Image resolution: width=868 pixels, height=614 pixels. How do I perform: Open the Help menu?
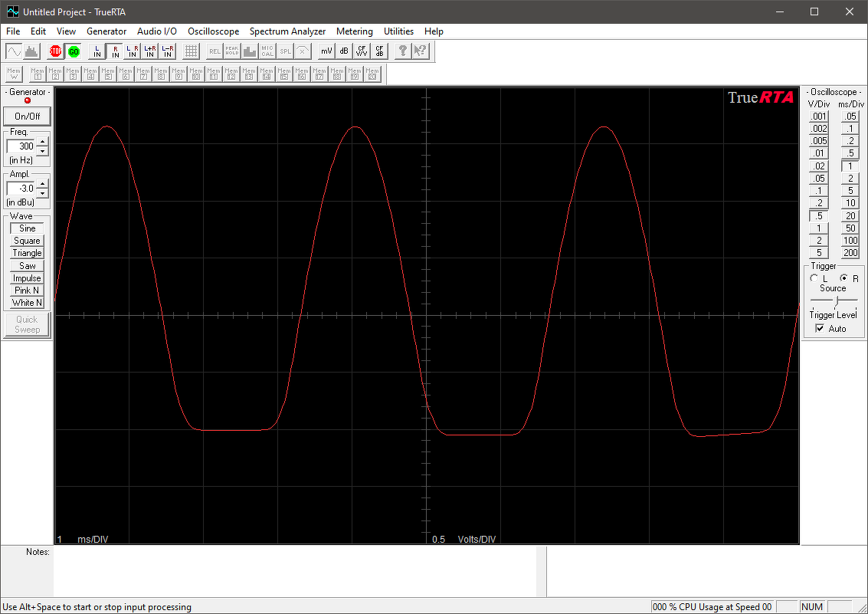434,31
